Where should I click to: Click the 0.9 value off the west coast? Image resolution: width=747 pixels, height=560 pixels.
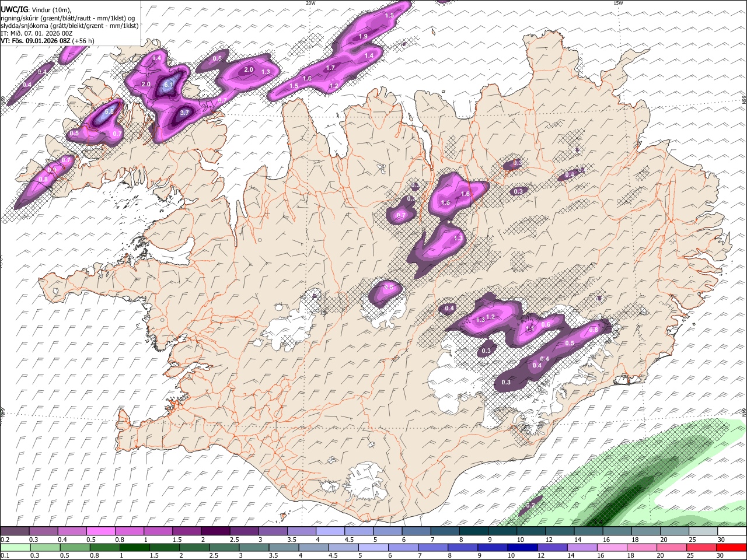(x=52, y=170)
